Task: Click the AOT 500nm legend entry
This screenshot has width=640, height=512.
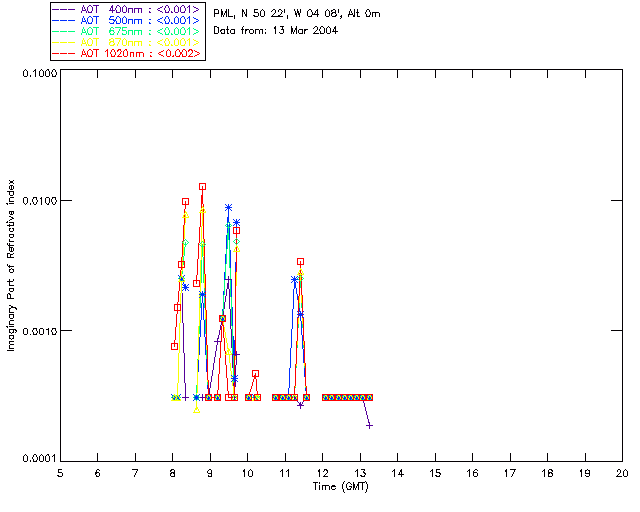Action: [127, 20]
